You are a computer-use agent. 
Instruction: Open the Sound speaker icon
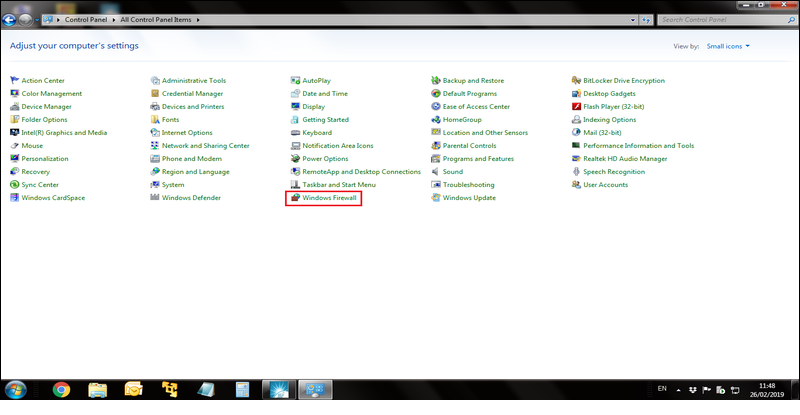pyautogui.click(x=436, y=172)
